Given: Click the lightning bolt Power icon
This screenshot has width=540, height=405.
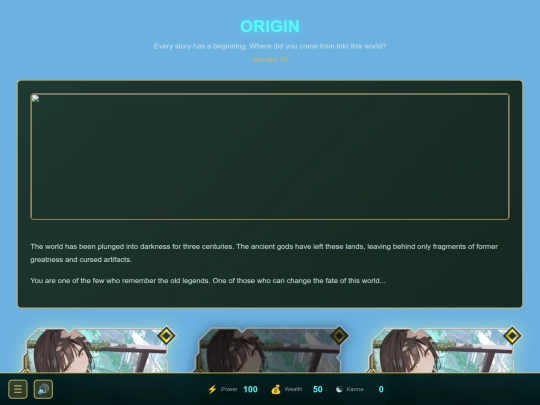Looking at the screenshot, I should (212, 389).
